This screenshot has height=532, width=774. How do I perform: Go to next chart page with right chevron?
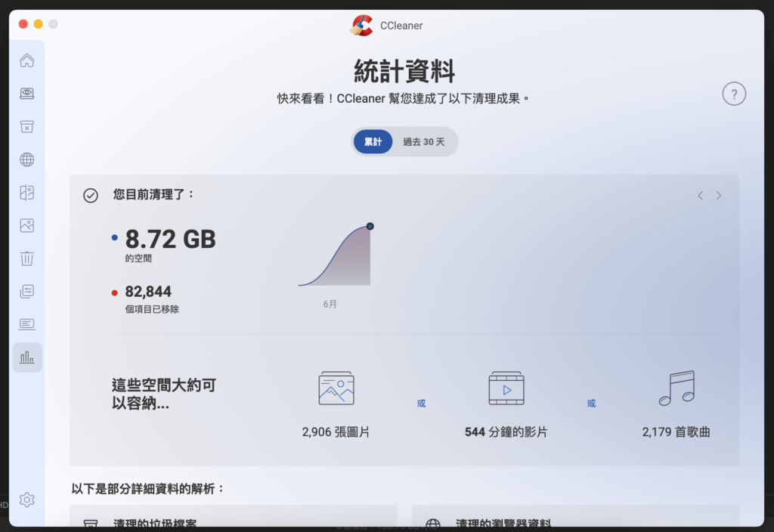tap(719, 196)
